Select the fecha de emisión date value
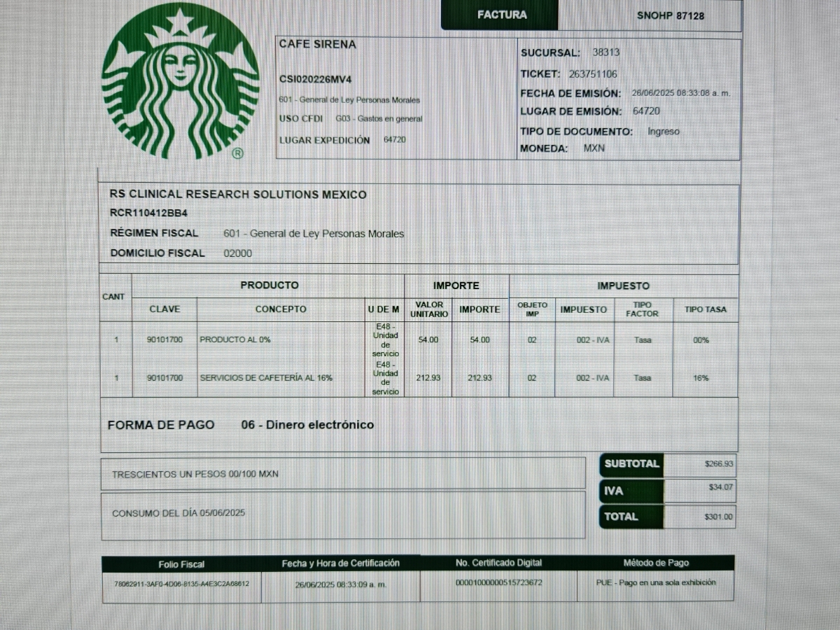Screen dimensions: 840x630 tap(680, 93)
